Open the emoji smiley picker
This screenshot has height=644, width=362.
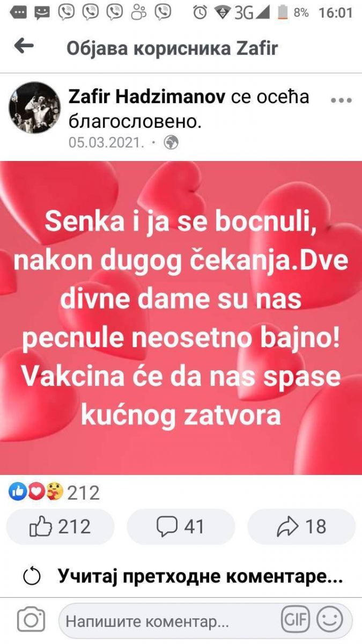(x=329, y=620)
